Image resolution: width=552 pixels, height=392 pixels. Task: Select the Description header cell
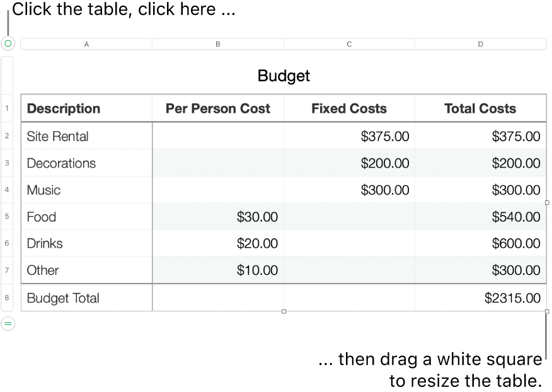click(x=86, y=108)
